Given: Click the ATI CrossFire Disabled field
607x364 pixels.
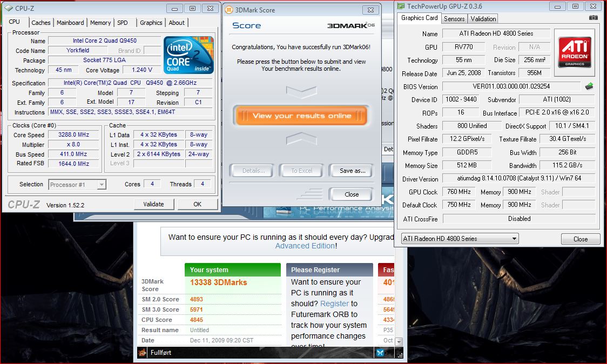Looking at the screenshot, I should [519, 219].
